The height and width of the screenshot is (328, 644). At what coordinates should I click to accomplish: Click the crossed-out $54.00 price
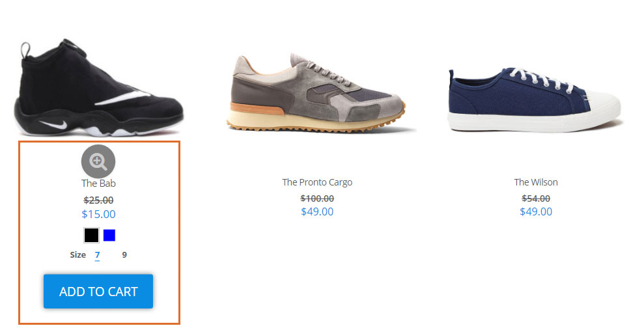coord(536,198)
